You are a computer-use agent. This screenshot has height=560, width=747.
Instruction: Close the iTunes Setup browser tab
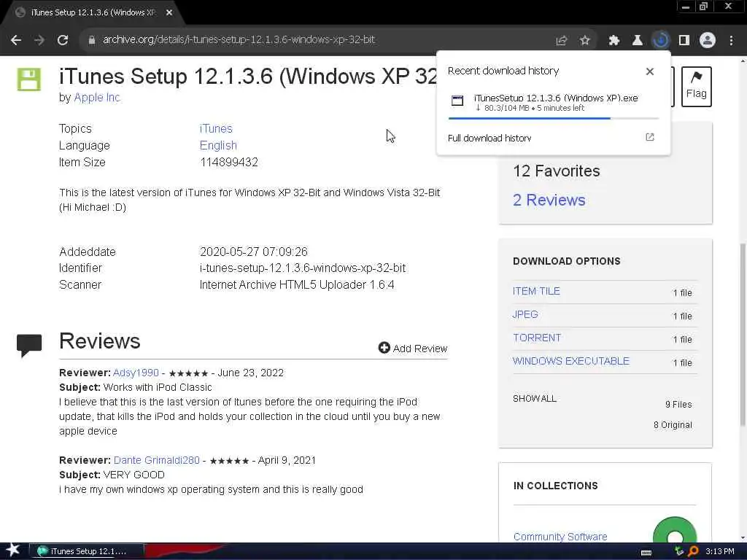pyautogui.click(x=169, y=13)
